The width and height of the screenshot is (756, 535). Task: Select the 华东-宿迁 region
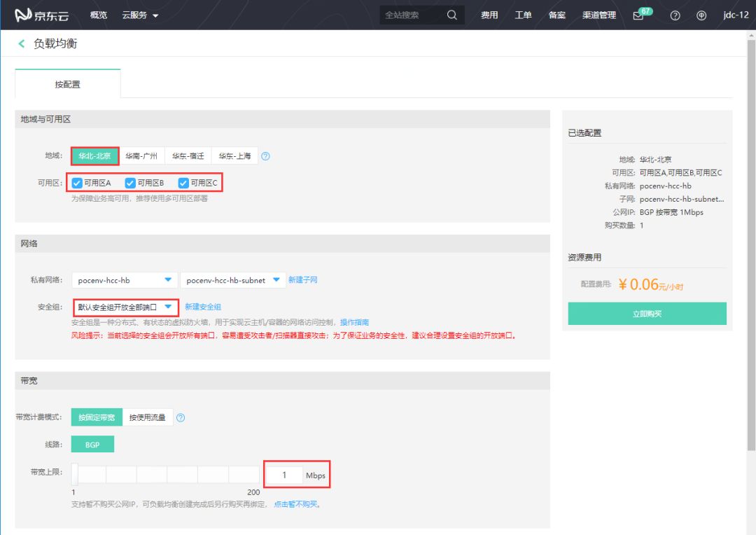click(x=188, y=156)
